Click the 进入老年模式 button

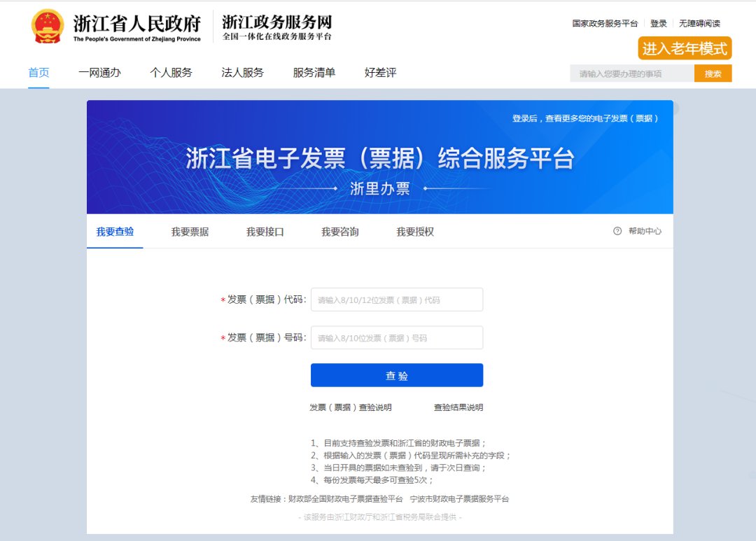tap(685, 48)
